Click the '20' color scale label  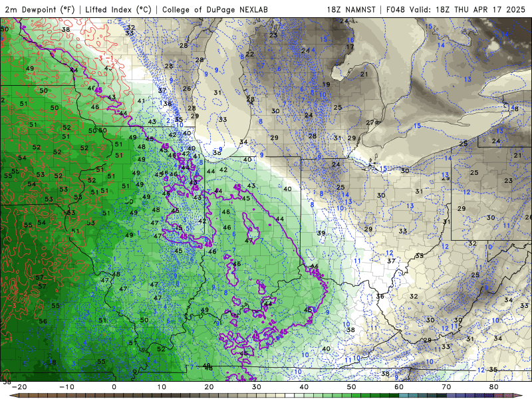click(x=209, y=387)
